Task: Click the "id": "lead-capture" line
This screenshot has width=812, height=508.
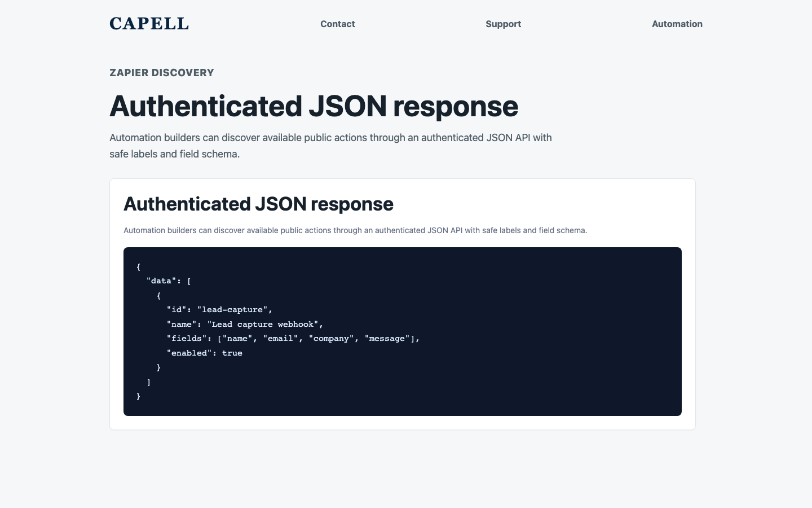Action: (x=220, y=310)
